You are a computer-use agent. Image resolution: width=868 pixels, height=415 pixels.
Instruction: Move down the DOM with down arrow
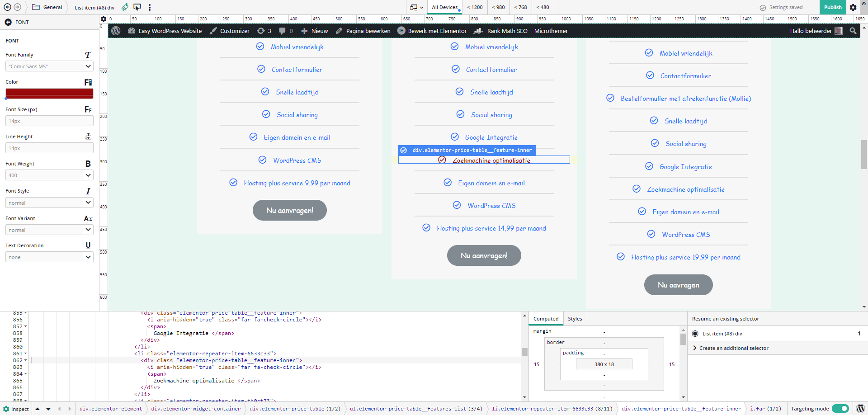tap(48, 409)
